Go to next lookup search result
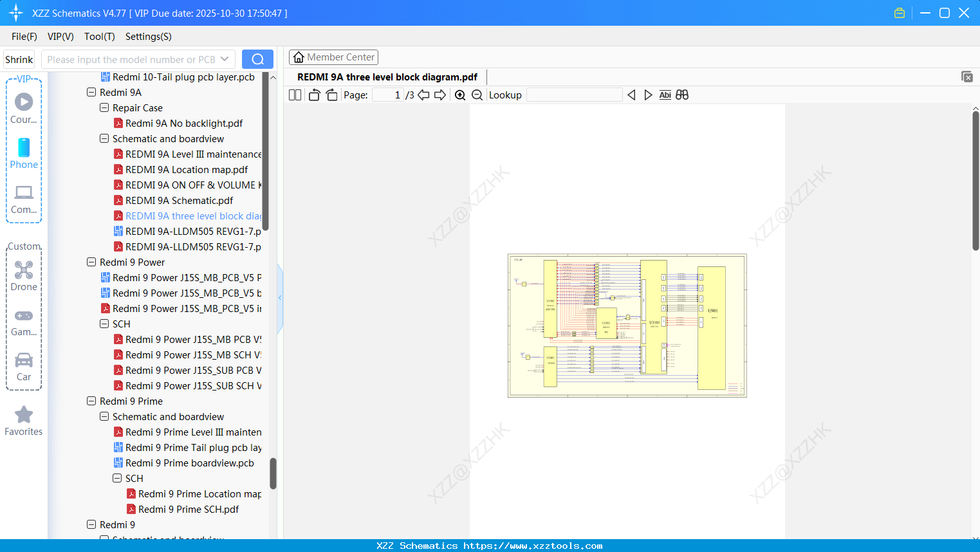 648,95
